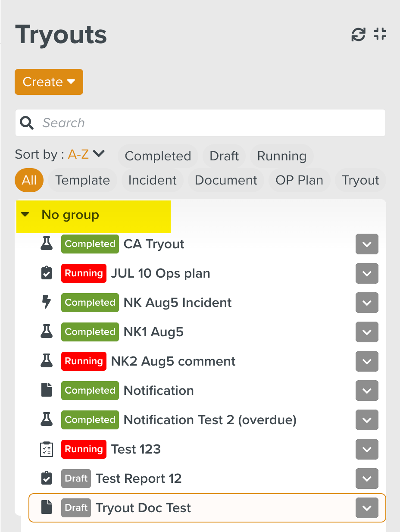Open Notification Test 2 (overdue) entry

(x=210, y=420)
